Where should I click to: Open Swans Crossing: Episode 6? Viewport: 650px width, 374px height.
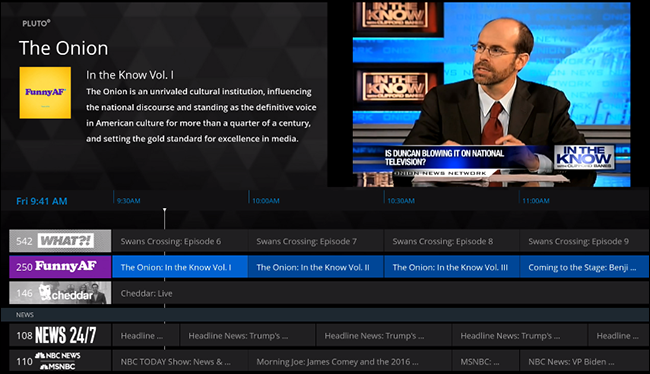click(x=180, y=241)
